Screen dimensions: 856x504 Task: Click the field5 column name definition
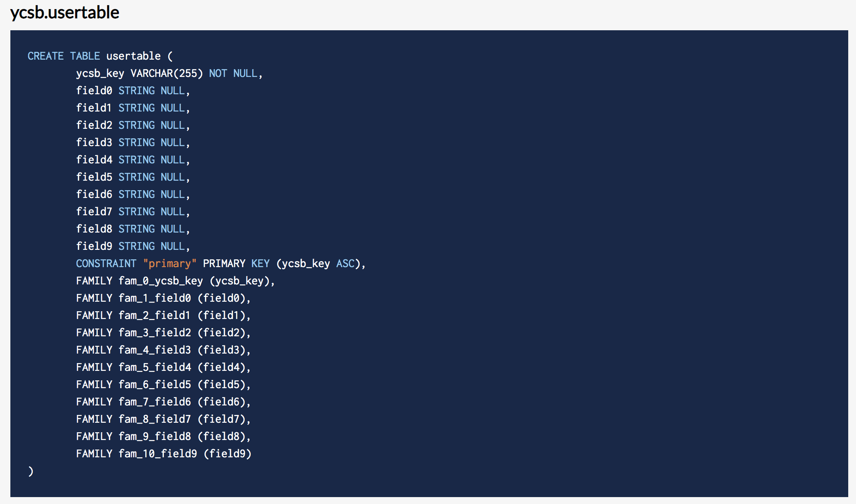(x=94, y=177)
